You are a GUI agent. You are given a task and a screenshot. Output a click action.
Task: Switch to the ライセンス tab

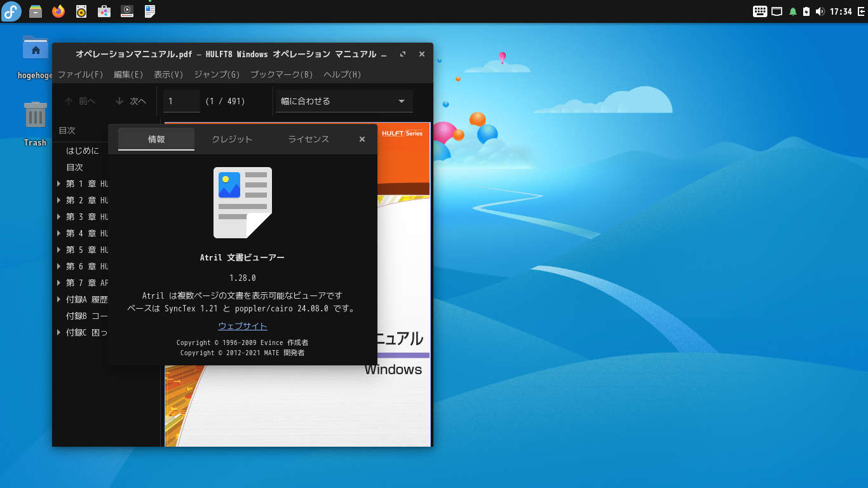[x=309, y=139]
